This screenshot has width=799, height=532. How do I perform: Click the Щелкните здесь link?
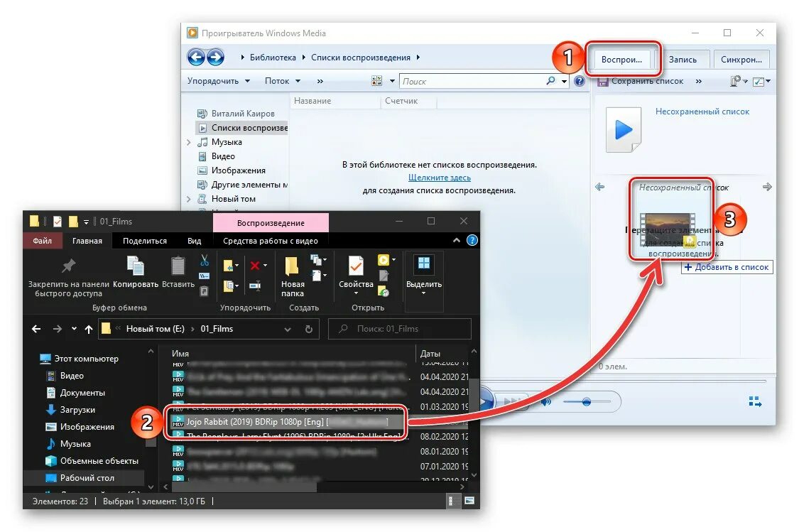point(439,178)
